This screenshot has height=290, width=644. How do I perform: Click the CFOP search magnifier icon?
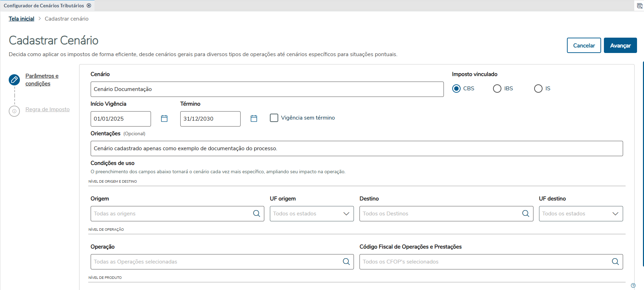615,262
